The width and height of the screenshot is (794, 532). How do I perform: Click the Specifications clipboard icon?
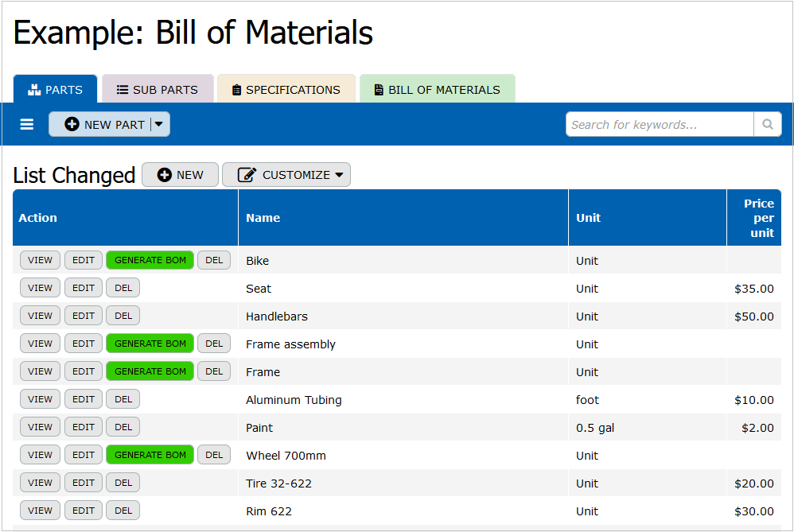tap(236, 90)
